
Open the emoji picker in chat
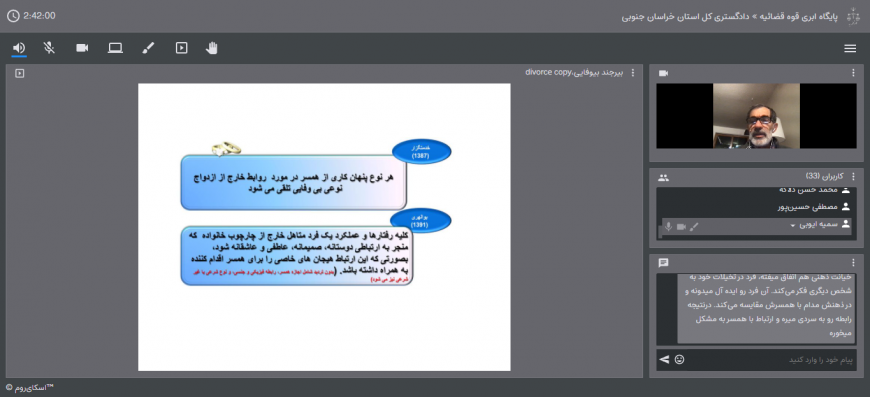679,360
